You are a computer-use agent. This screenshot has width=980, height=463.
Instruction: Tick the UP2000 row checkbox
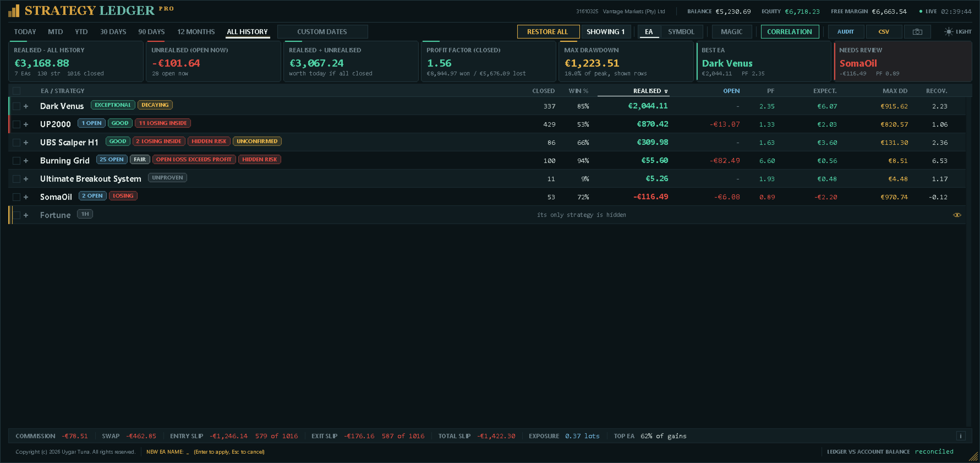point(17,124)
